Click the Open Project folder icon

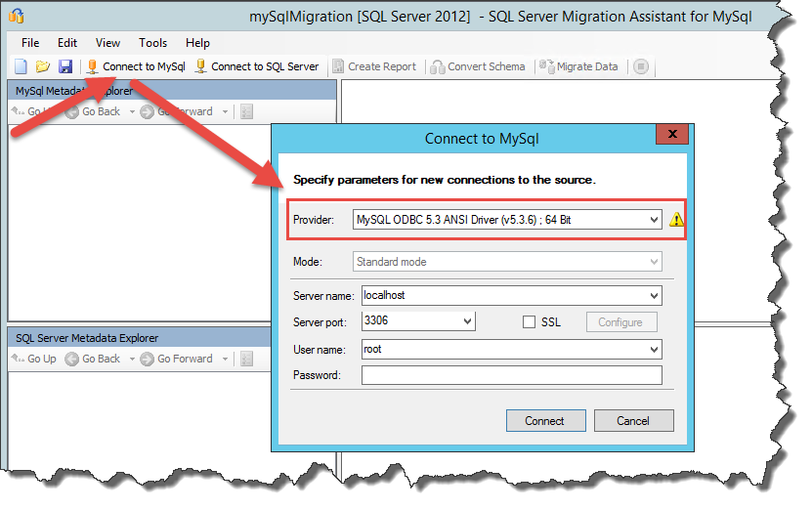click(x=43, y=66)
